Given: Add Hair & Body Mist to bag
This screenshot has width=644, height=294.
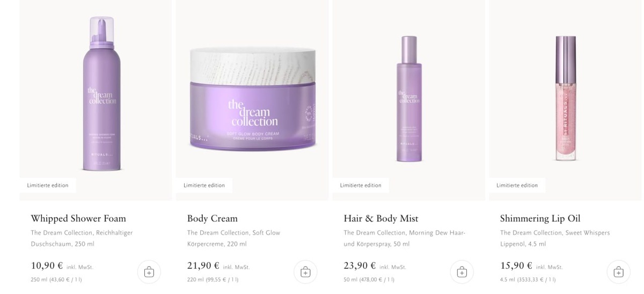Looking at the screenshot, I should tap(462, 272).
